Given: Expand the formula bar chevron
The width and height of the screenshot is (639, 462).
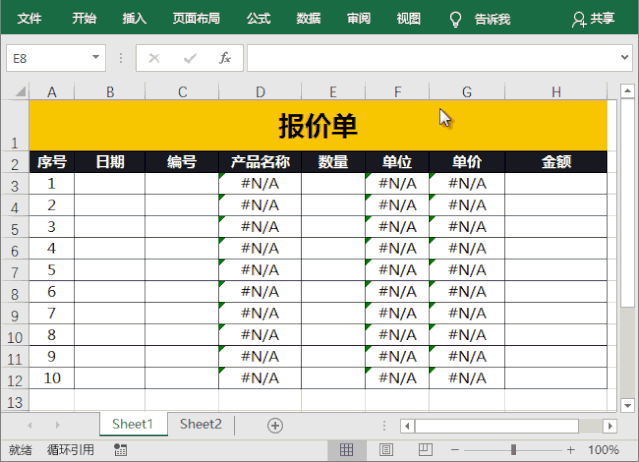Looking at the screenshot, I should click(624, 57).
